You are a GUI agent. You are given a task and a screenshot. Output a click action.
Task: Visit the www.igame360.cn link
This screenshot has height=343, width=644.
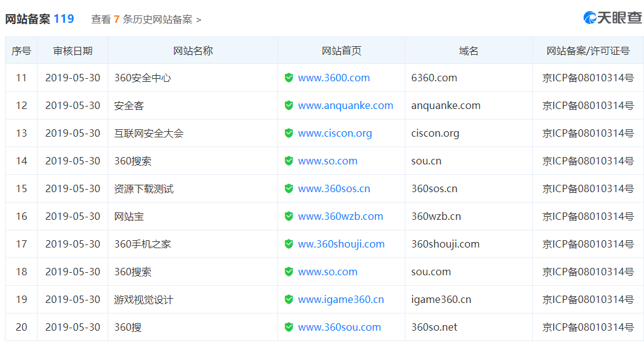point(341,300)
